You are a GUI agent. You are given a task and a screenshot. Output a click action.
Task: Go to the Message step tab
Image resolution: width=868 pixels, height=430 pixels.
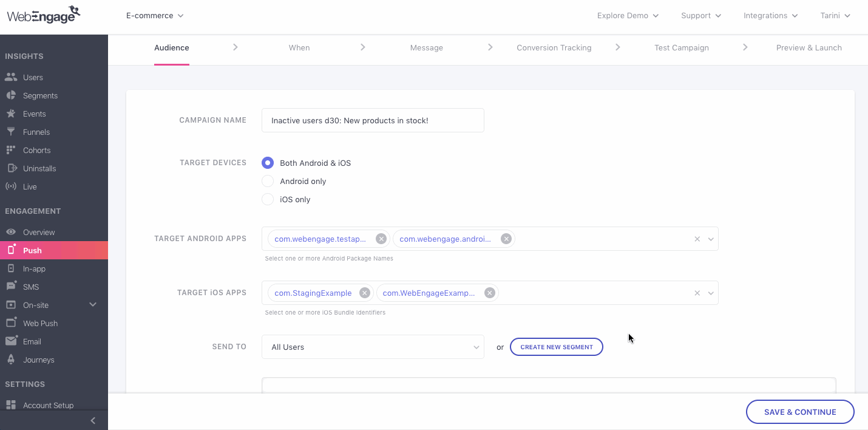(427, 48)
